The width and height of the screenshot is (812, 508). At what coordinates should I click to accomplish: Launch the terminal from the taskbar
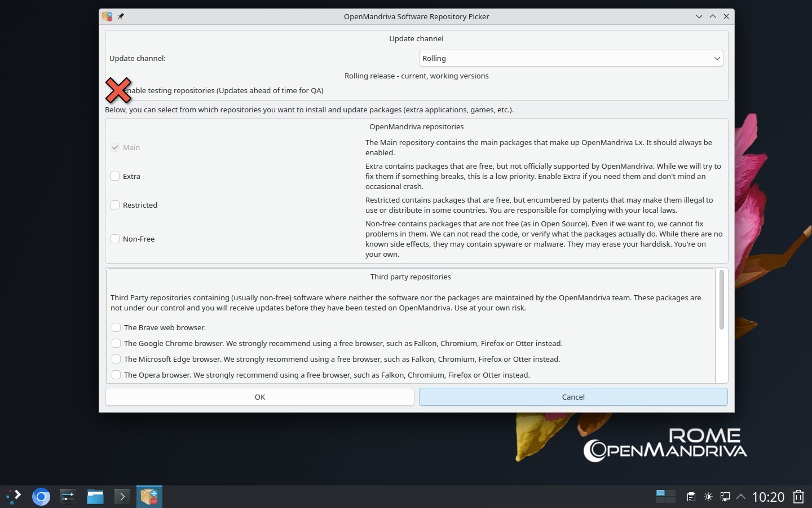click(x=122, y=497)
